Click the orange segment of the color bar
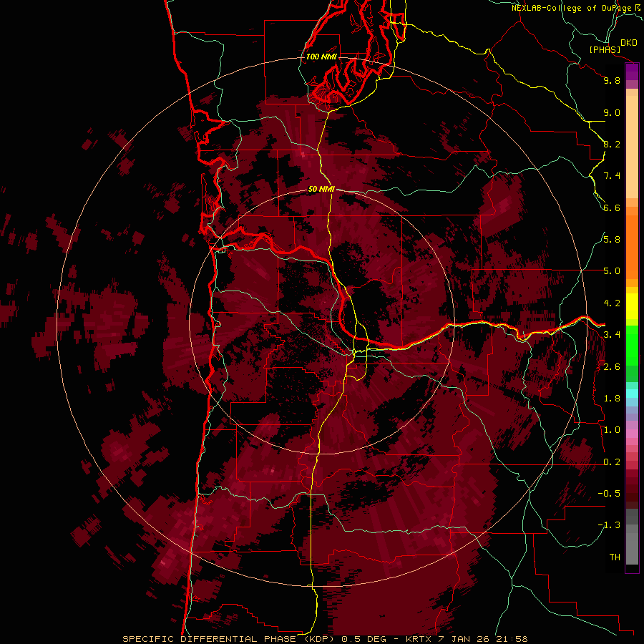Screen dimensions: 644x644 [x=632, y=246]
